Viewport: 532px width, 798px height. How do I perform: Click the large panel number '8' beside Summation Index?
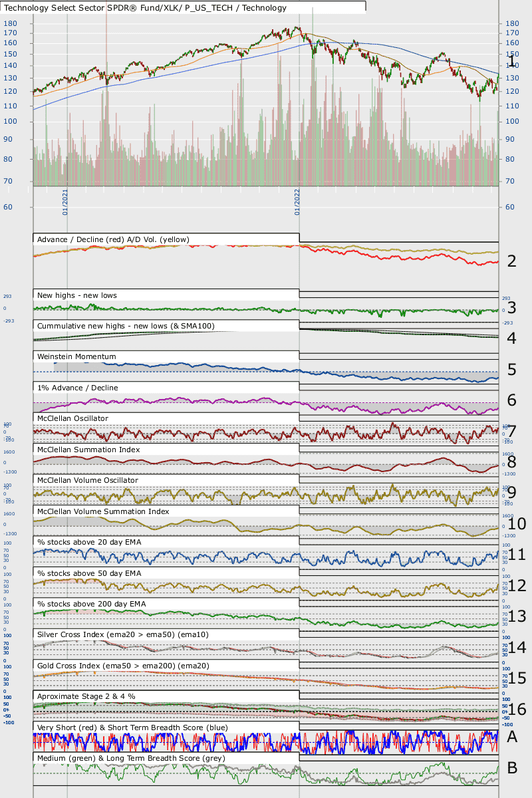click(511, 462)
